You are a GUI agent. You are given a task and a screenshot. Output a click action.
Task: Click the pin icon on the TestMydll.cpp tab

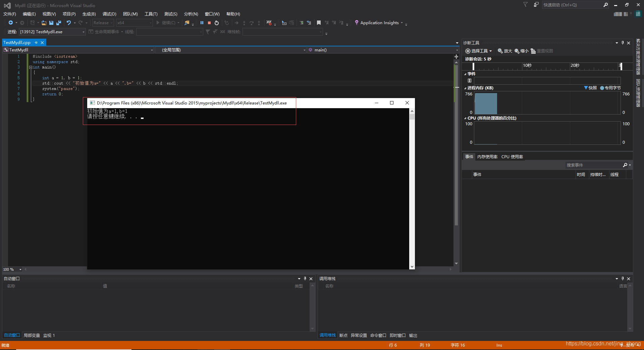pyautogui.click(x=36, y=43)
